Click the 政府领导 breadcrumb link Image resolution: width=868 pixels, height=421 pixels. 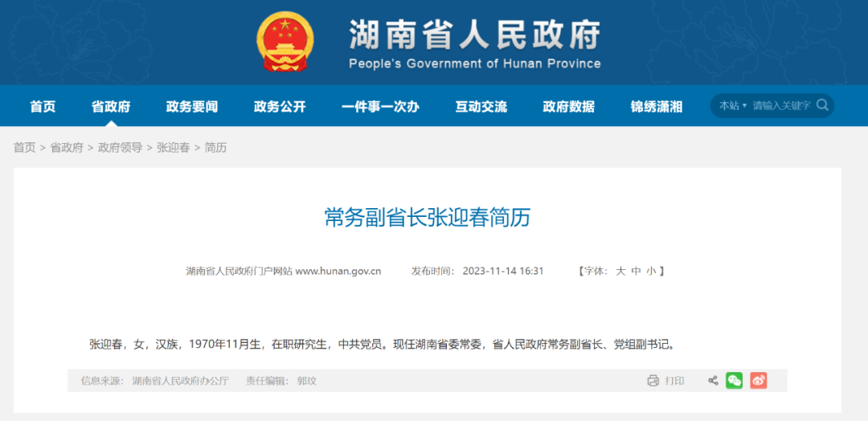[120, 148]
